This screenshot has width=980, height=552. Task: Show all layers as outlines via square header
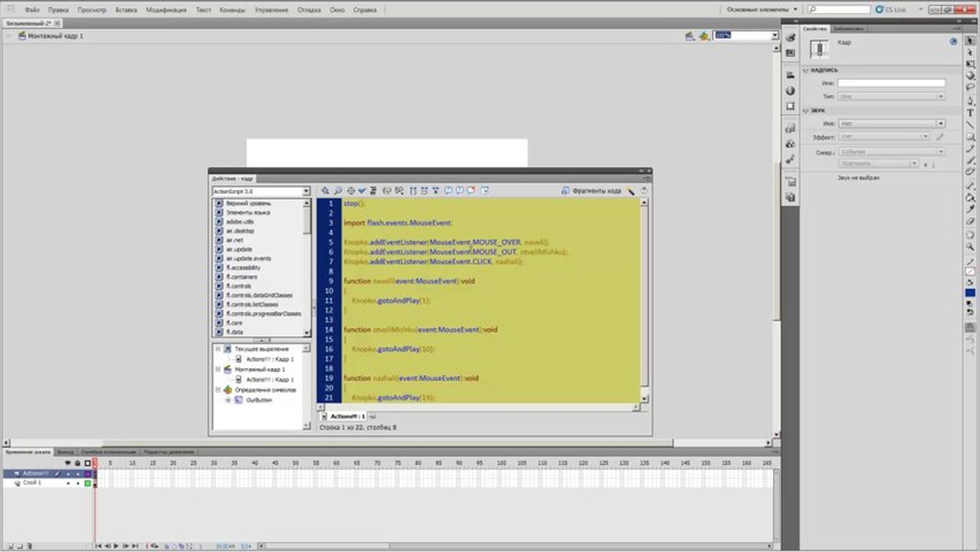coord(87,463)
